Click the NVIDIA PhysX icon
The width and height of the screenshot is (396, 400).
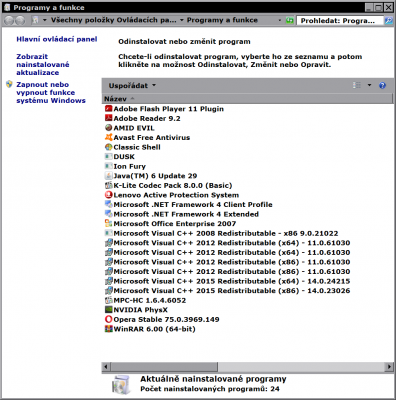(108, 310)
